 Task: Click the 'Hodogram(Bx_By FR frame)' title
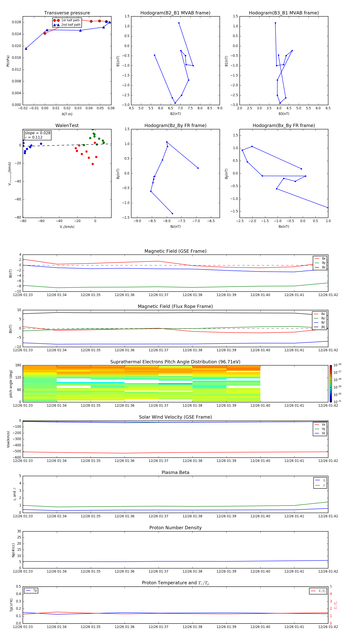click(x=284, y=125)
